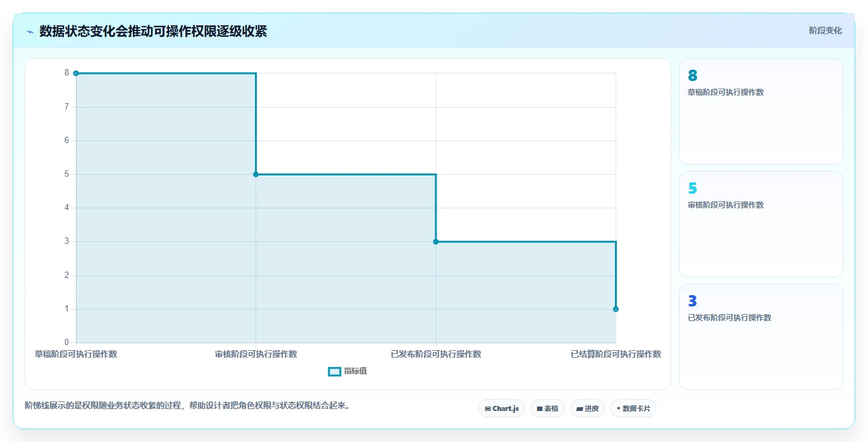Click the data point at value 3
Screen dimensions: 868x442
436,242
